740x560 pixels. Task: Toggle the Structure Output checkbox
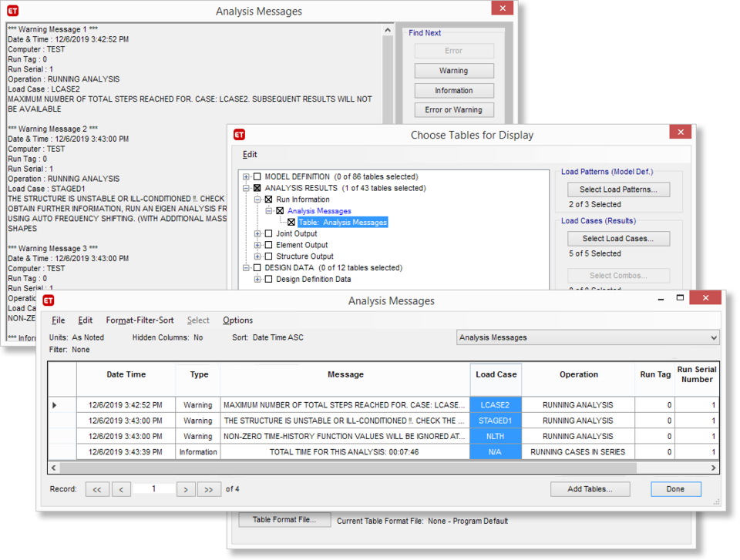[x=268, y=257]
